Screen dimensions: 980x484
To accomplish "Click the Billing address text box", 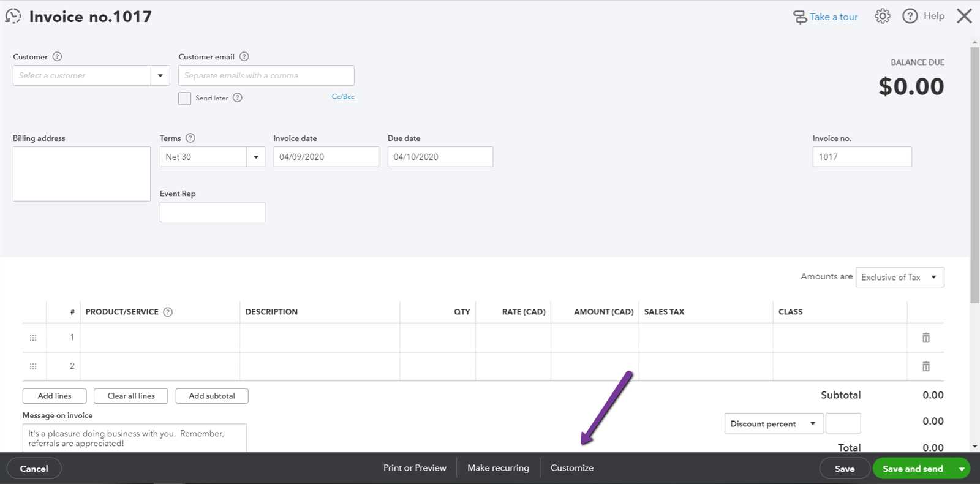I will click(81, 174).
